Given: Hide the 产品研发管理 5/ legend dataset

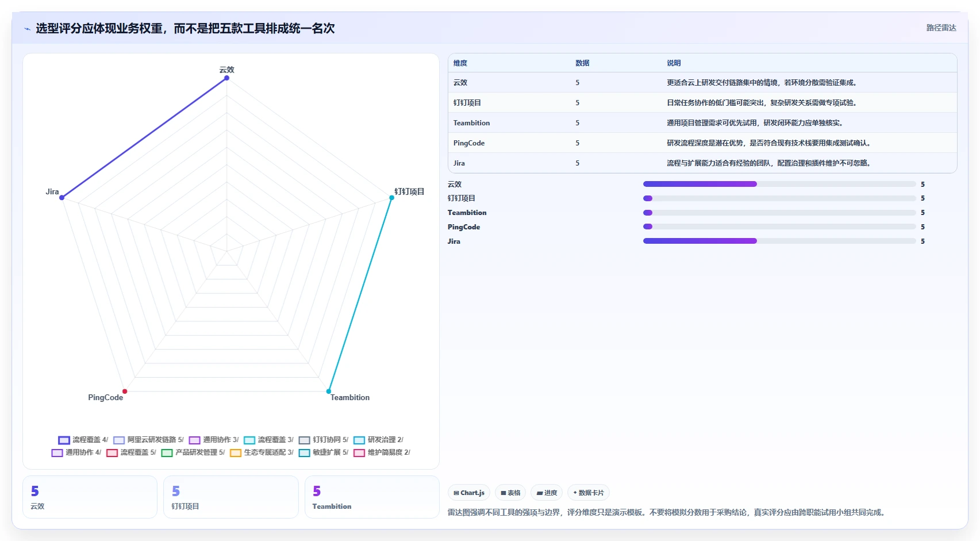Looking at the screenshot, I should point(193,452).
